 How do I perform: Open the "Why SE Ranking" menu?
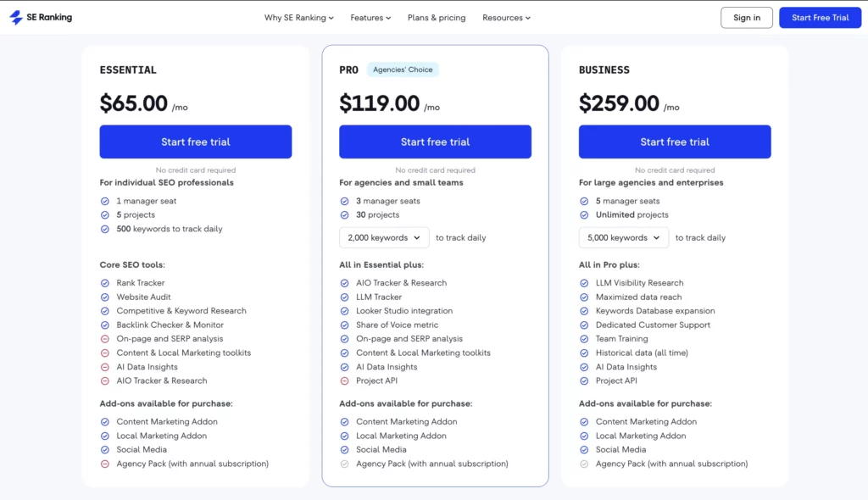(298, 17)
